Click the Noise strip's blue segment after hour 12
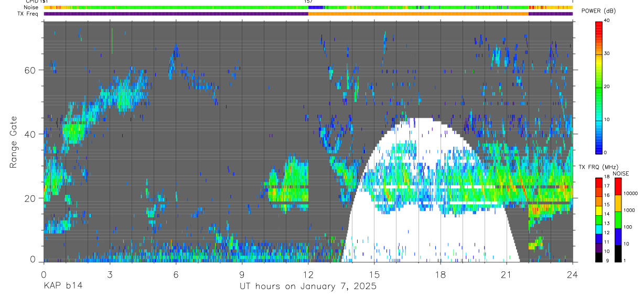The height and width of the screenshot is (297, 644). (x=316, y=7)
